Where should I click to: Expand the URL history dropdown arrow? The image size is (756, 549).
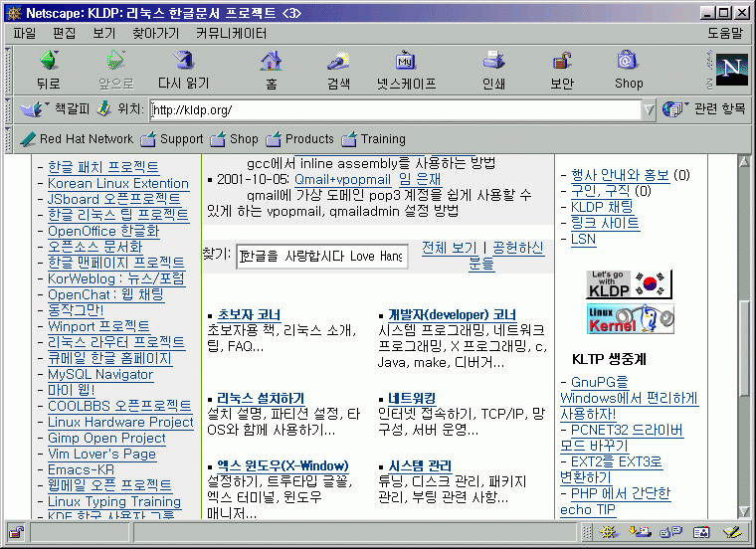tap(649, 109)
